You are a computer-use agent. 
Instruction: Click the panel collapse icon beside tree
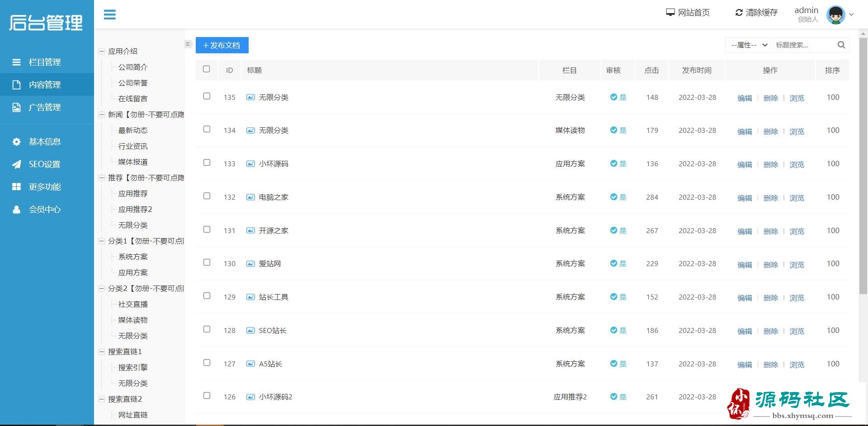[x=188, y=44]
